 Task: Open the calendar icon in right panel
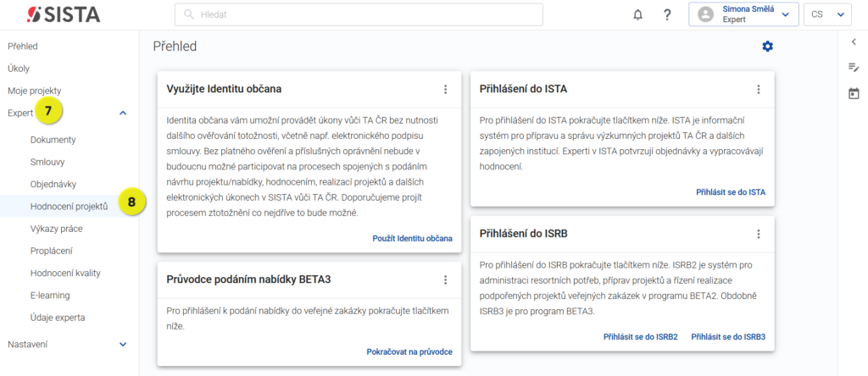853,93
